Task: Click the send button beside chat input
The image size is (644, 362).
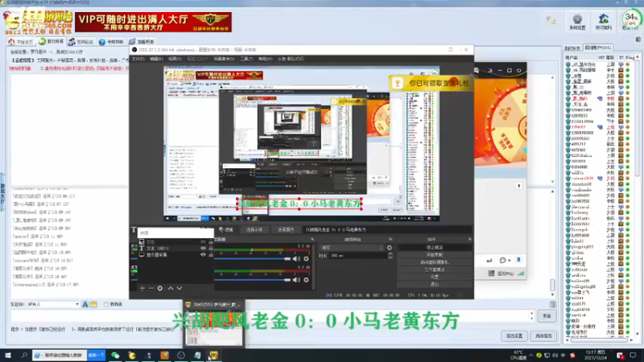Action: [547, 316]
